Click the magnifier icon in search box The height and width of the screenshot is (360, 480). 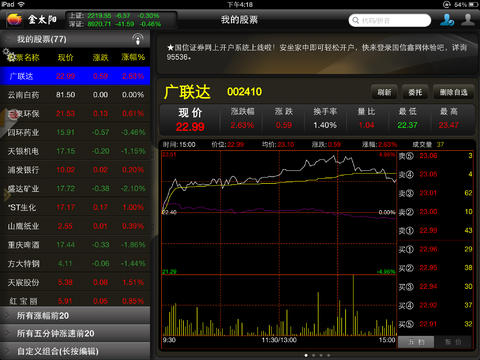(x=356, y=20)
